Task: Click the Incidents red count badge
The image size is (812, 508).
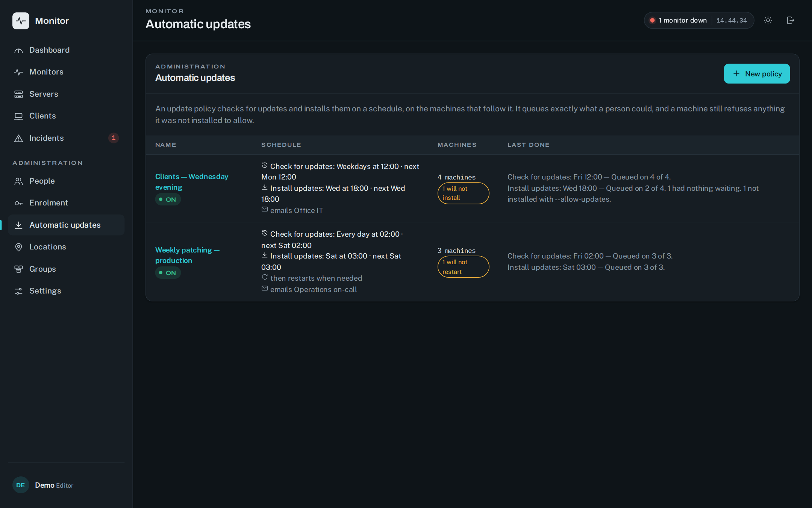Action: [x=114, y=138]
